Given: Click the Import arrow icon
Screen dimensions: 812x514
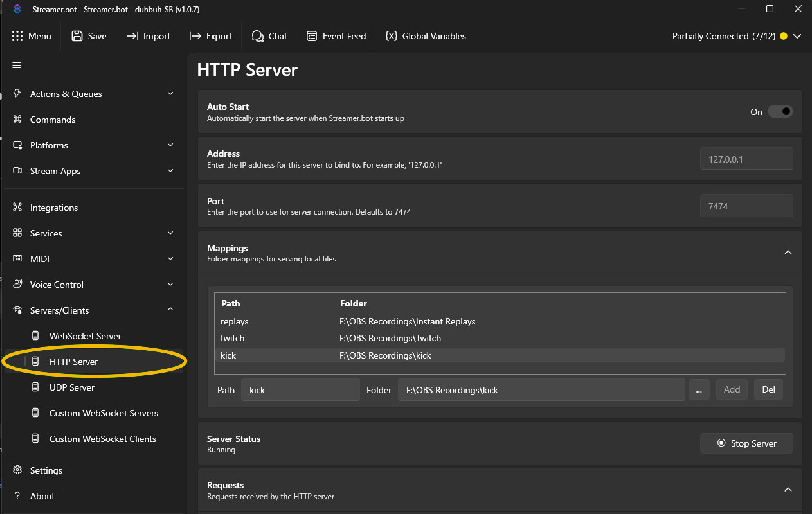Looking at the screenshot, I should [132, 36].
